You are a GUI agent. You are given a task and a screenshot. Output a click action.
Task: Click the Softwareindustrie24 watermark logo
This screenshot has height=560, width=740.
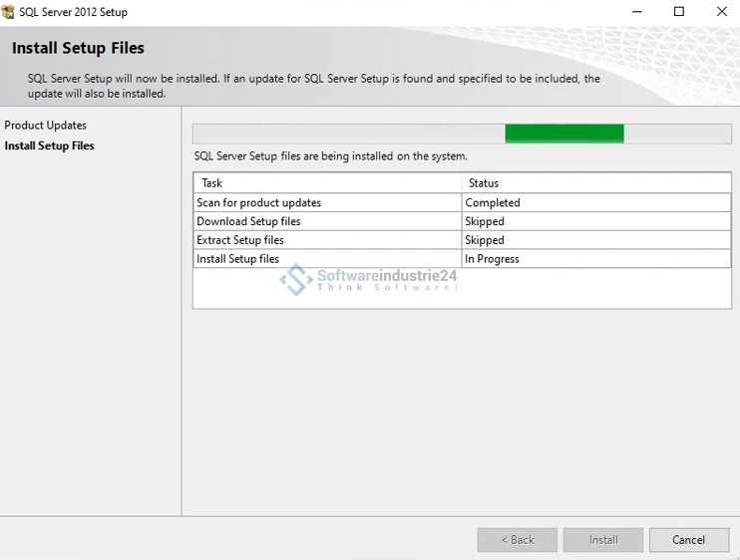295,280
